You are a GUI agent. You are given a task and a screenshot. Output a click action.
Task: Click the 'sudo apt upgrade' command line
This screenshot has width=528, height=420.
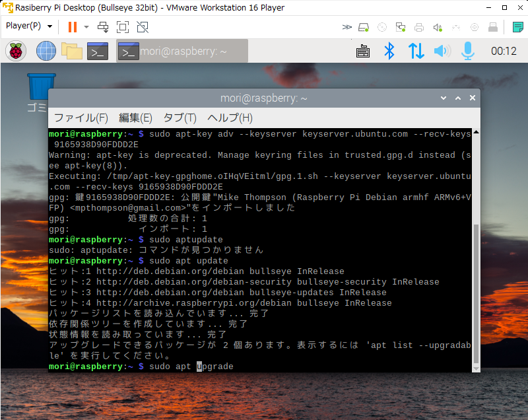(x=191, y=366)
